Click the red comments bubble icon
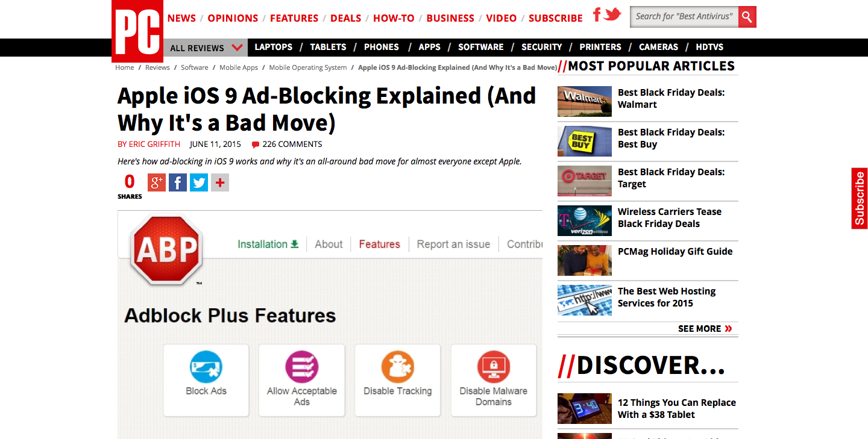 coord(256,145)
